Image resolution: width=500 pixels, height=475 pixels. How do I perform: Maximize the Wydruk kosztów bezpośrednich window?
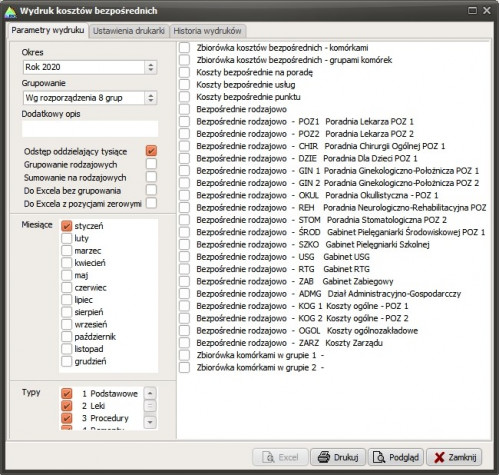pyautogui.click(x=472, y=11)
